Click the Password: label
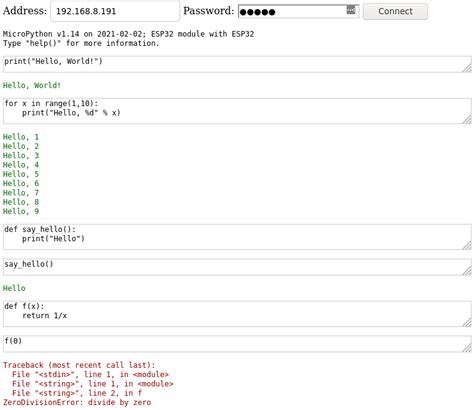The height and width of the screenshot is (410, 474). point(209,11)
